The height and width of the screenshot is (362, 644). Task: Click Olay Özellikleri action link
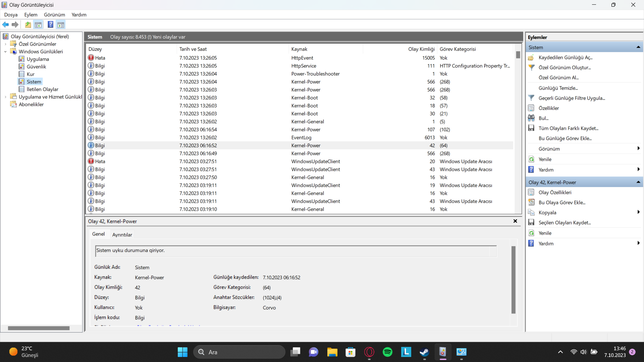click(555, 192)
